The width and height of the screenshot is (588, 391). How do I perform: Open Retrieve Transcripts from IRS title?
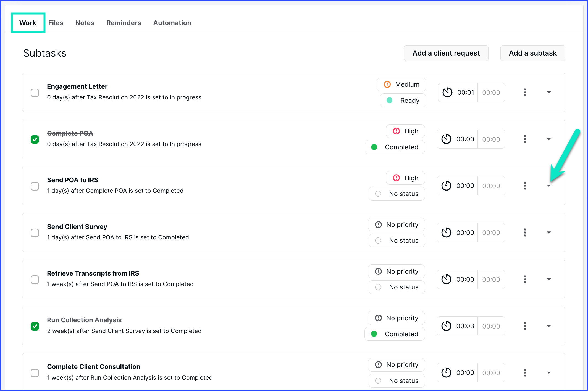pyautogui.click(x=93, y=273)
